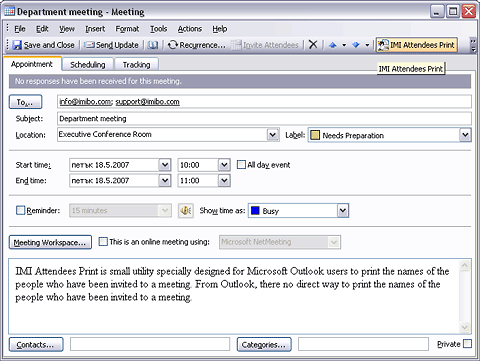Click the To... button

pyautogui.click(x=25, y=102)
